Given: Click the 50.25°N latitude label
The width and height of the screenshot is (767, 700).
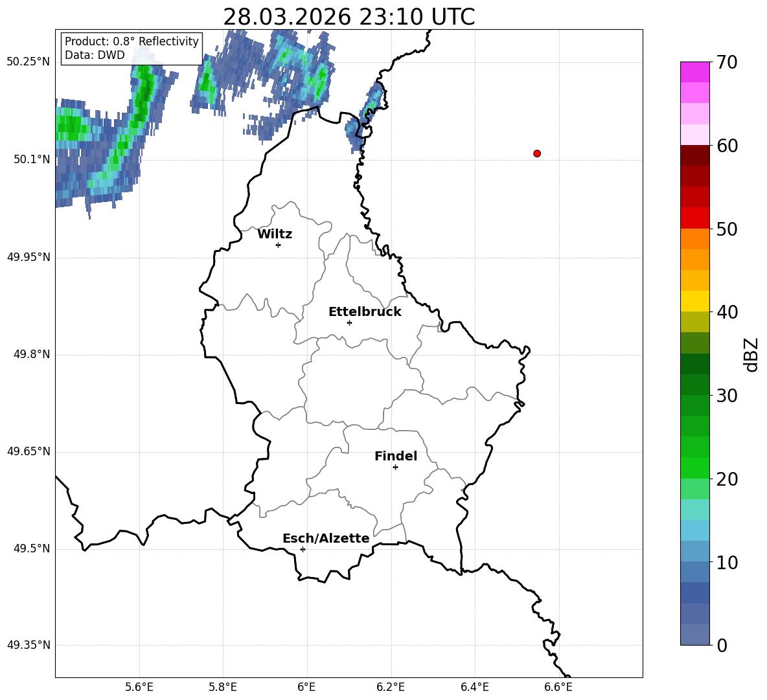Looking at the screenshot, I should coord(29,62).
